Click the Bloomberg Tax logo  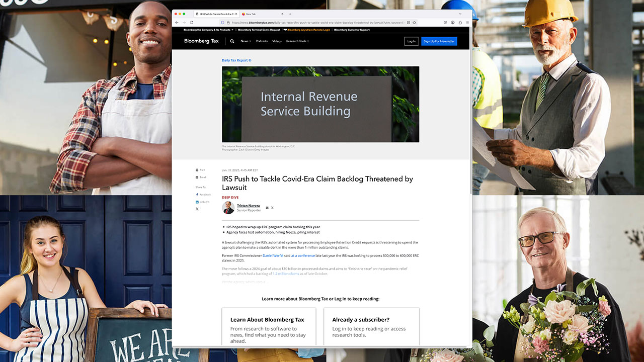(201, 41)
